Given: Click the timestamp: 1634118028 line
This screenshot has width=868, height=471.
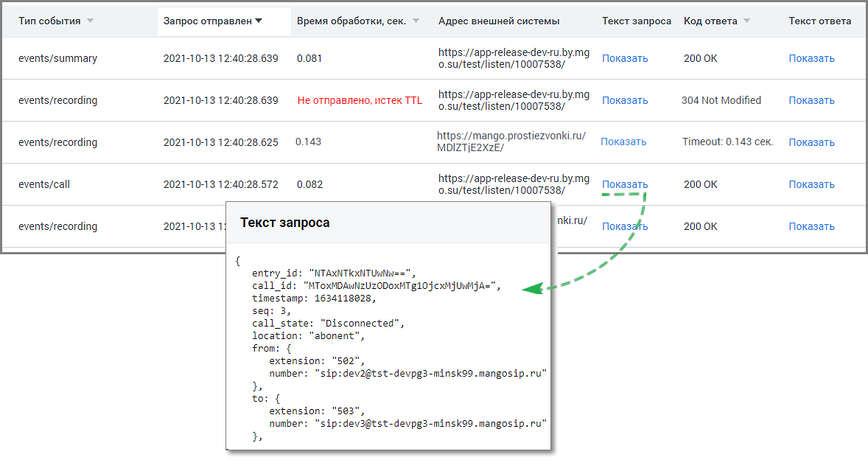Looking at the screenshot, I should 314,299.
